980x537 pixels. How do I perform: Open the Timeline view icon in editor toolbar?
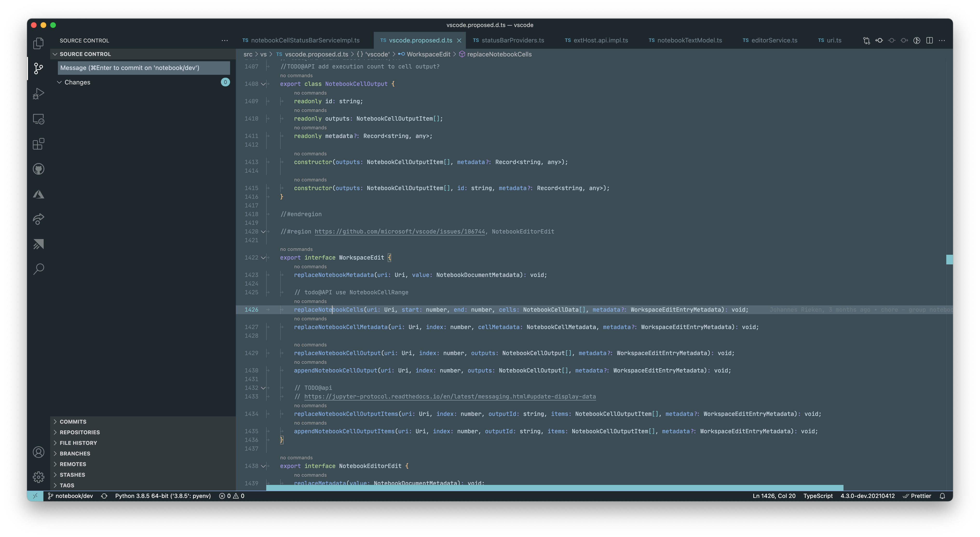pos(917,40)
